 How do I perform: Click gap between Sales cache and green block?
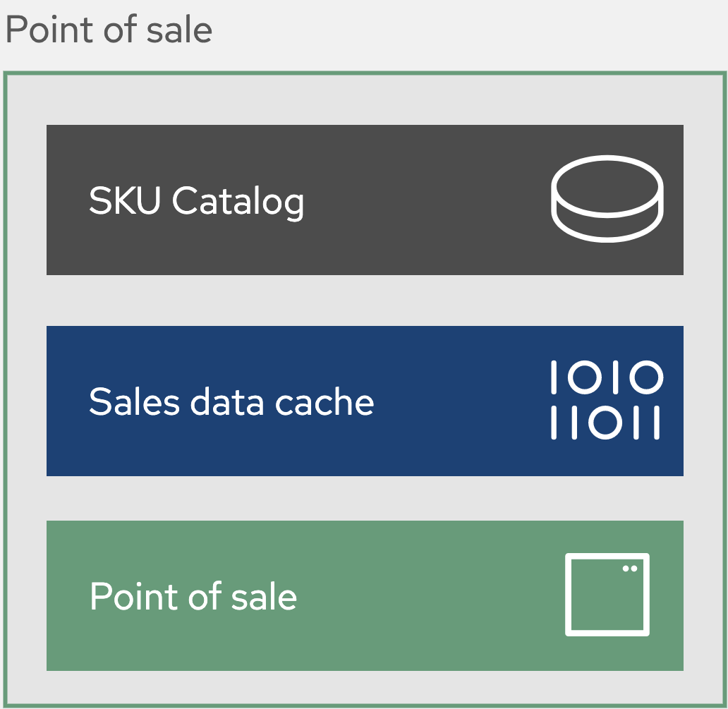click(x=365, y=498)
